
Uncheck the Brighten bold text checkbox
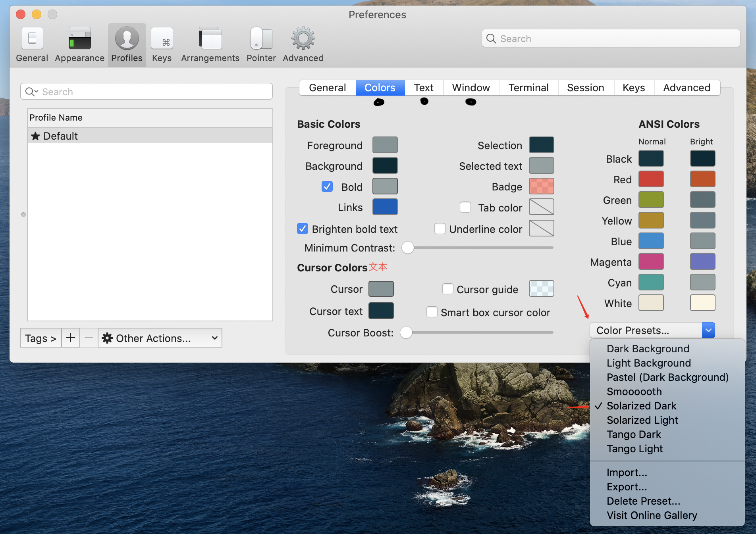coord(303,229)
